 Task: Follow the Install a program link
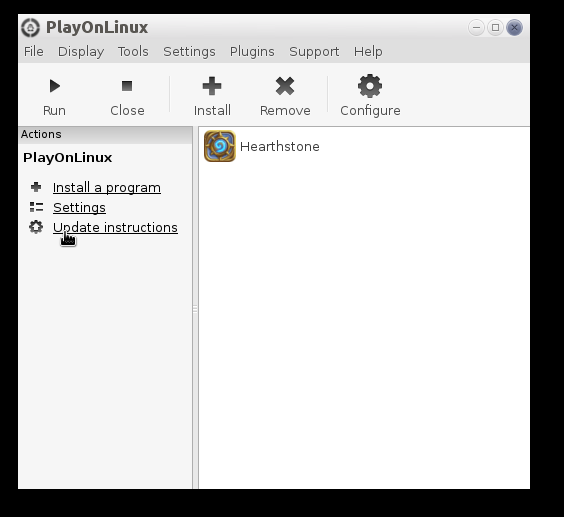coord(107,187)
